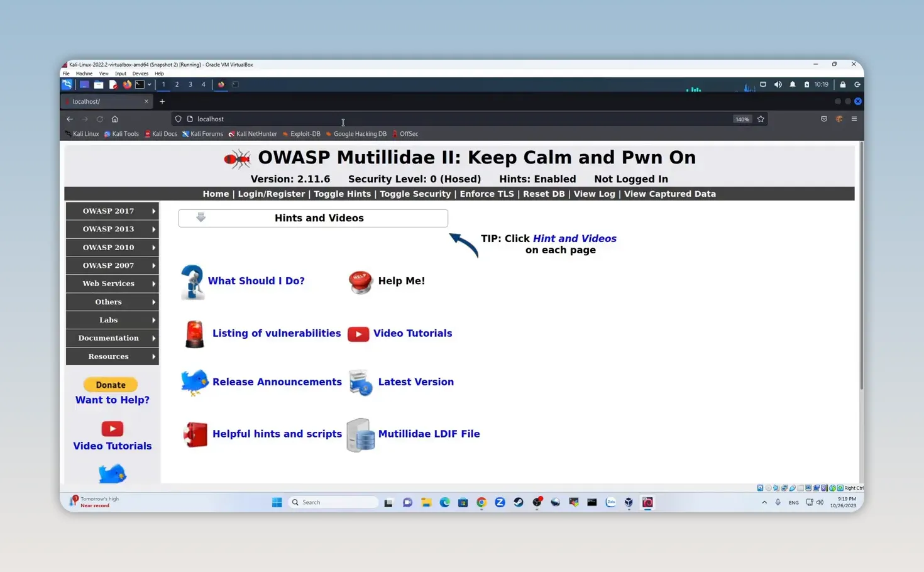Open the VirtualBox View menu
924x572 pixels.
point(104,74)
